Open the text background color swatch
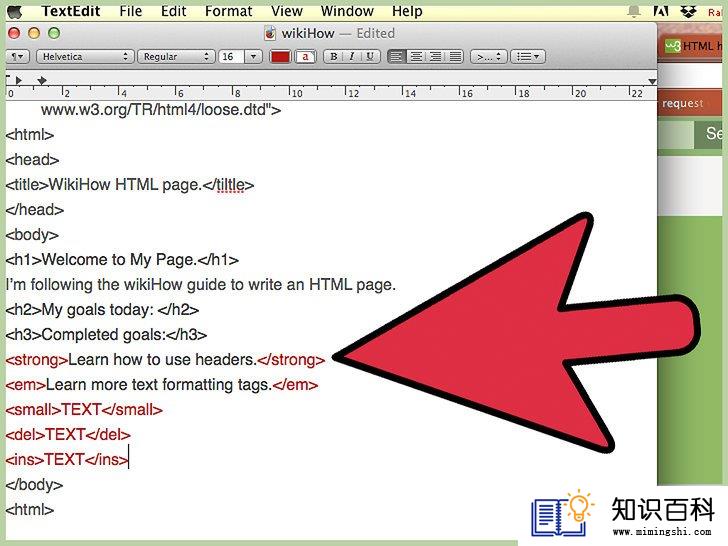This screenshot has height=546, width=728. (305, 57)
